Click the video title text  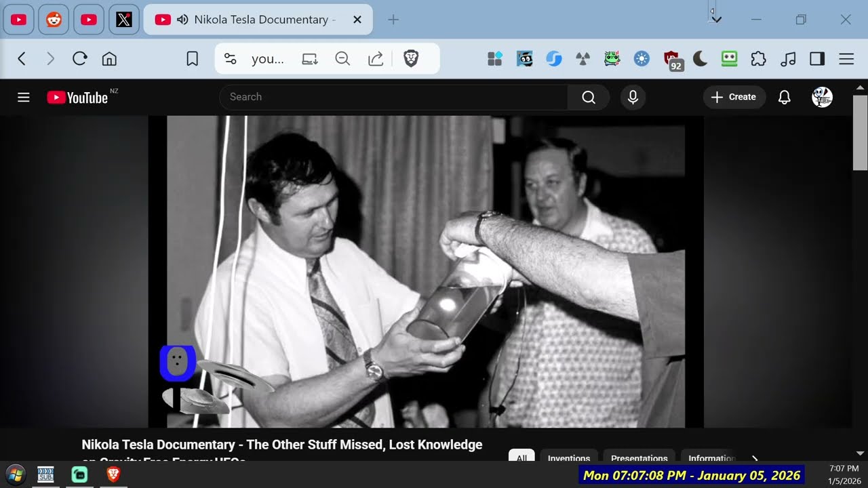[x=281, y=451]
